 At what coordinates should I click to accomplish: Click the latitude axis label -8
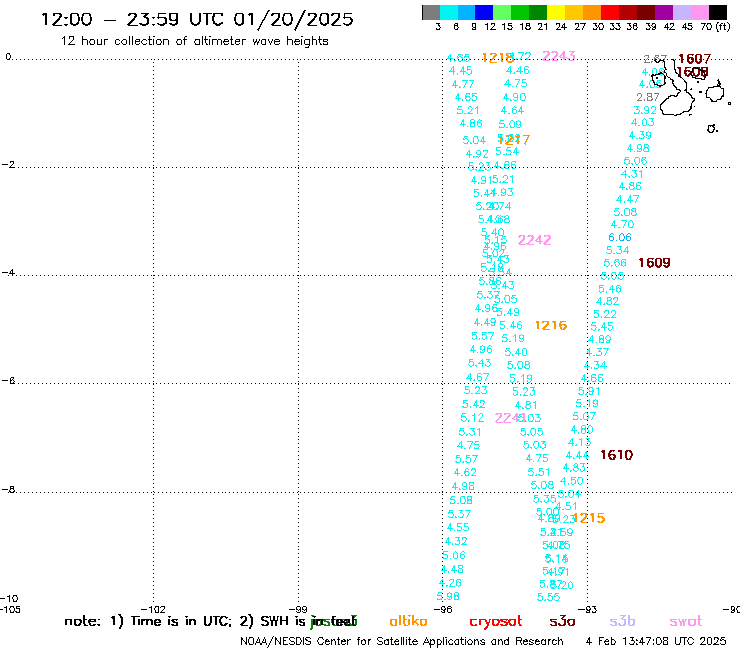pyautogui.click(x=9, y=490)
